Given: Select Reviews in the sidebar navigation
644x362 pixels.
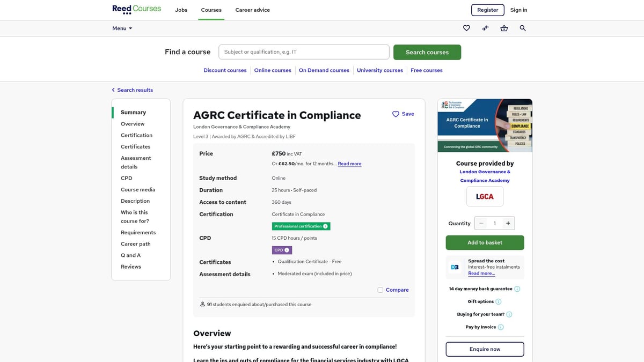Looking at the screenshot, I should pos(130,267).
